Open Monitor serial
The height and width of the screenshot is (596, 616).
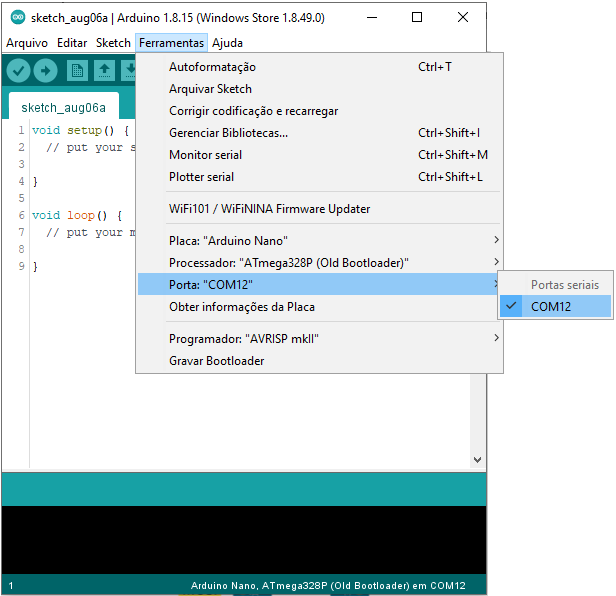click(x=320, y=155)
